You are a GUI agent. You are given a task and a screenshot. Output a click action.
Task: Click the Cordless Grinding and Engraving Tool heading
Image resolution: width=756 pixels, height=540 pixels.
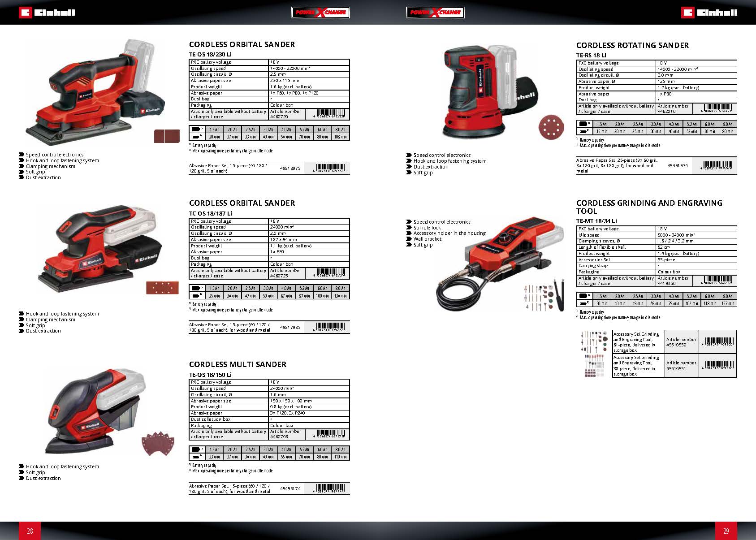[x=649, y=207]
